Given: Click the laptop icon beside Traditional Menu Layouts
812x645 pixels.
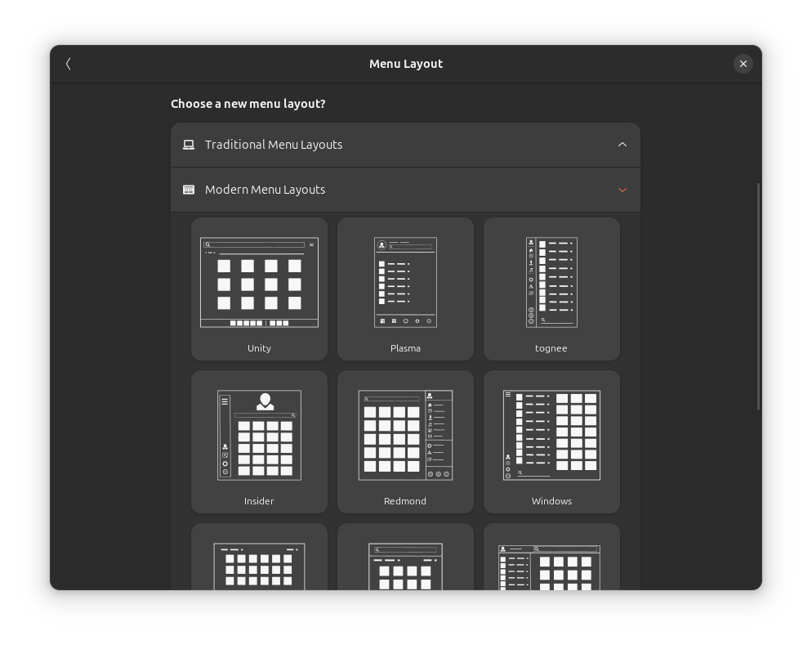Looking at the screenshot, I should coord(189,145).
